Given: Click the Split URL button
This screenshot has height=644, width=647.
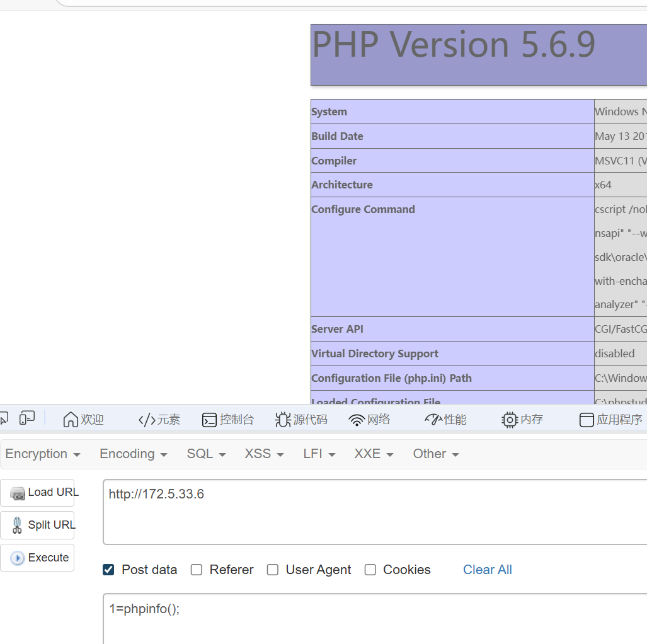Looking at the screenshot, I should pos(38,525).
